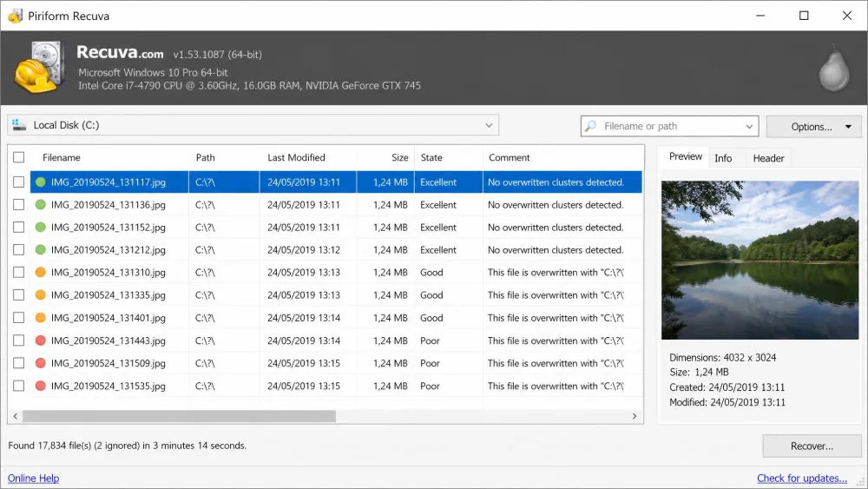Check the box for IMG_20190524_131335.jpg
The image size is (868, 489).
(x=19, y=295)
